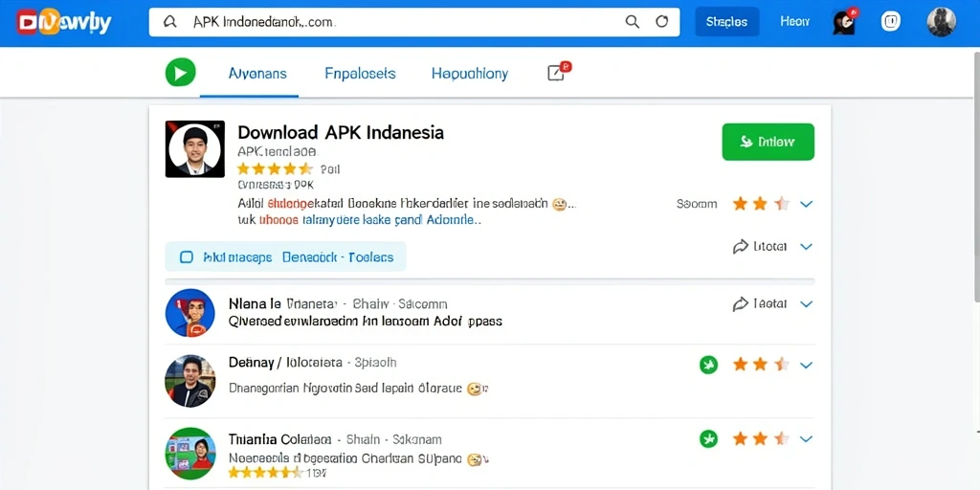The image size is (980, 490).
Task: Open the Heow link in the header
Action: click(x=795, y=21)
